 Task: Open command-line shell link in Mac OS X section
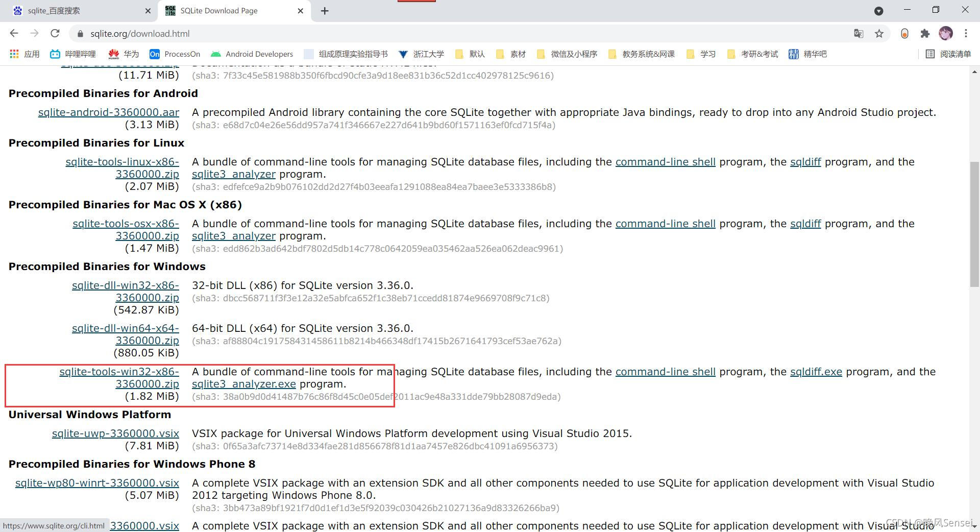coord(665,224)
